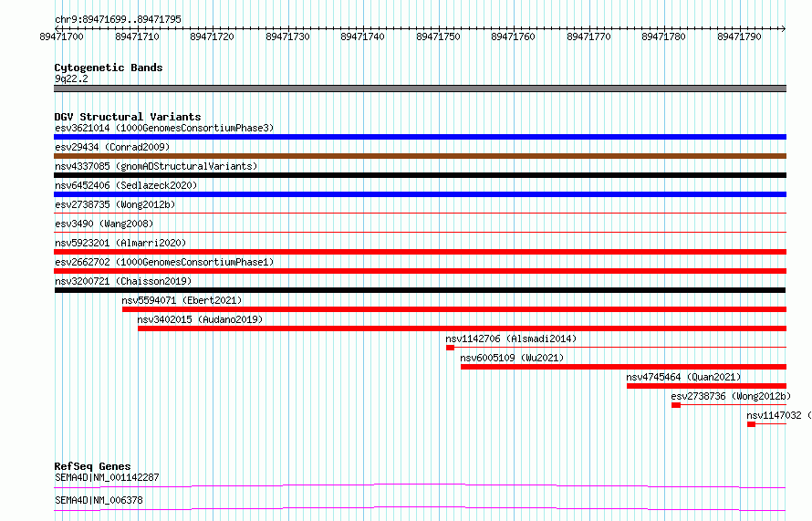
Task: Click the DGV Structural Variants track title
Action: [x=128, y=117]
